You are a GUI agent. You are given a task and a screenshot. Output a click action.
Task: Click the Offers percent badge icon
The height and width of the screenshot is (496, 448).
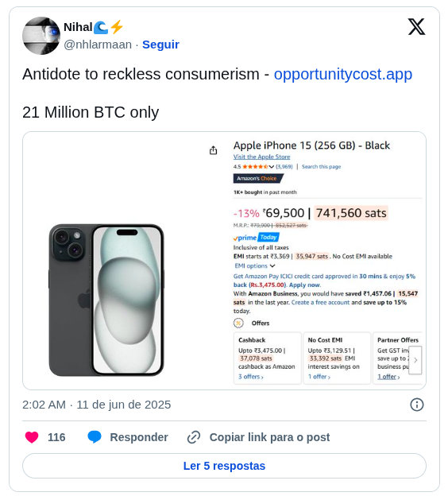[238, 323]
